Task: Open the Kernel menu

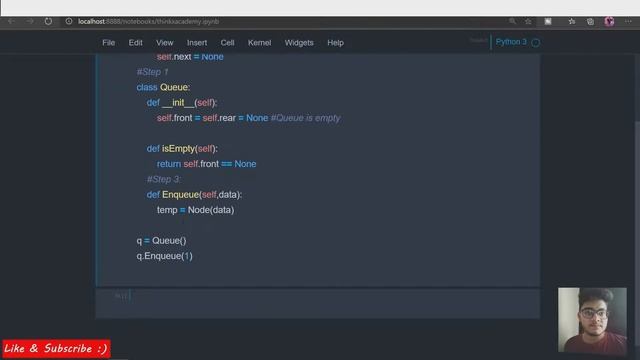Action: [x=260, y=42]
